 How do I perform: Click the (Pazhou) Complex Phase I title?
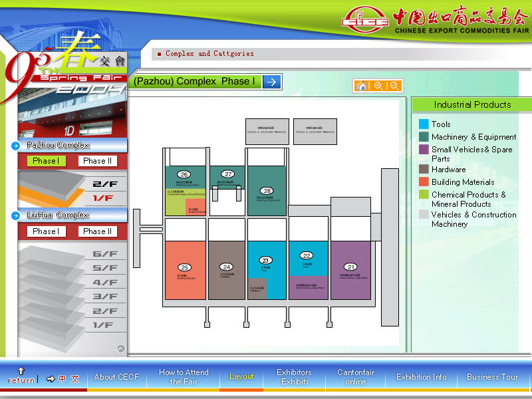pyautogui.click(x=194, y=82)
